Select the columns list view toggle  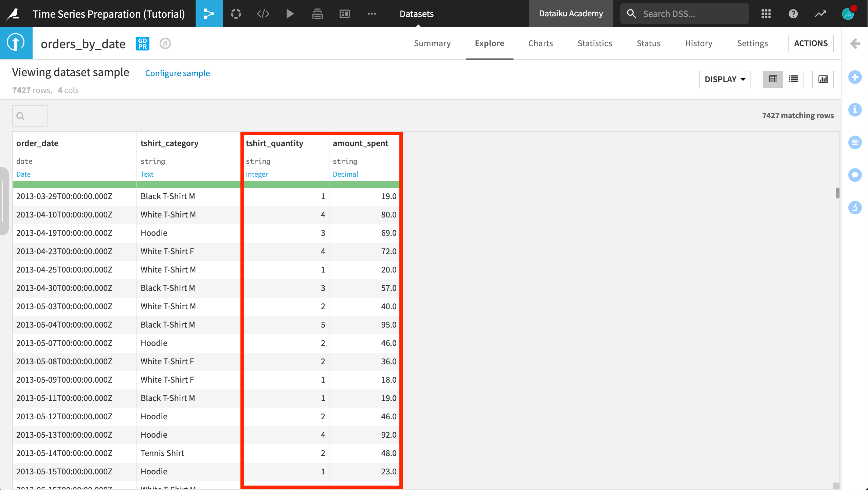(x=793, y=79)
